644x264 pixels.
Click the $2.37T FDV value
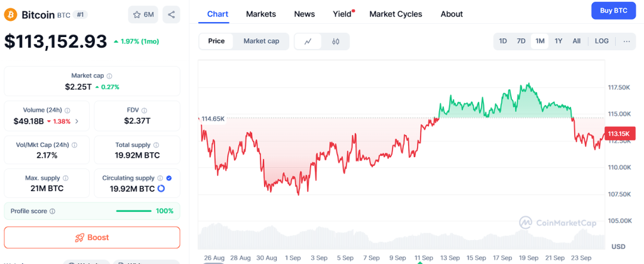click(x=136, y=121)
